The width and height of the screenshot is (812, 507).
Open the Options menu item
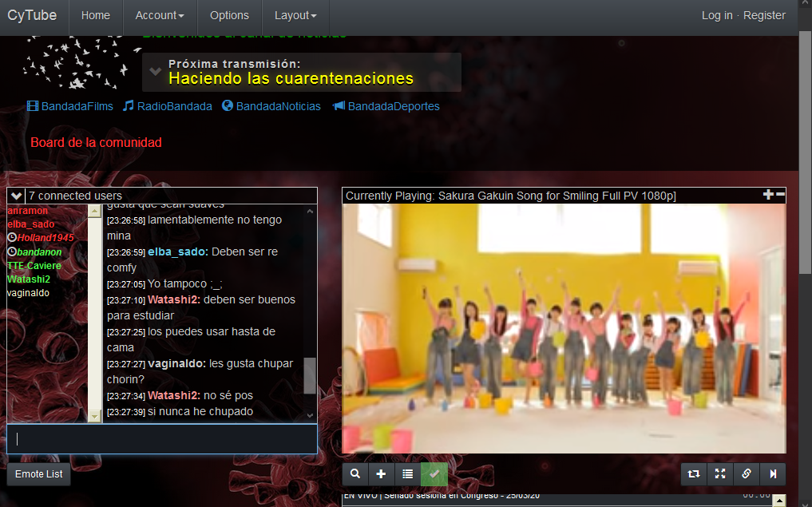[229, 15]
